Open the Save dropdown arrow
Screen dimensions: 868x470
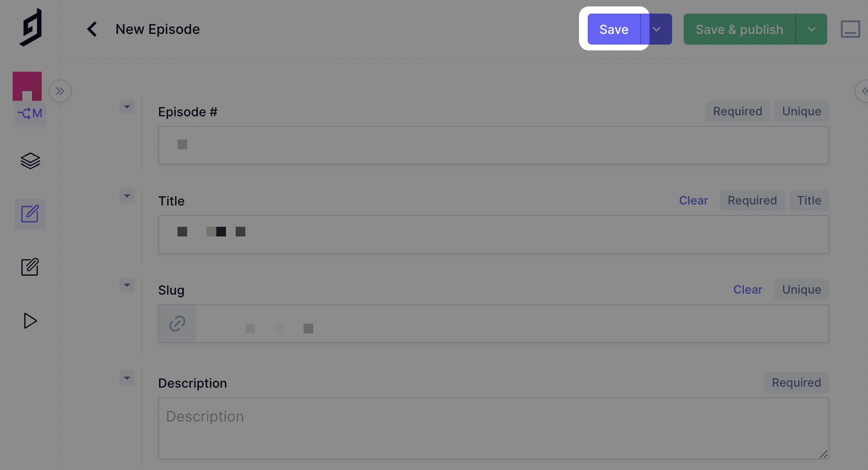(657, 29)
